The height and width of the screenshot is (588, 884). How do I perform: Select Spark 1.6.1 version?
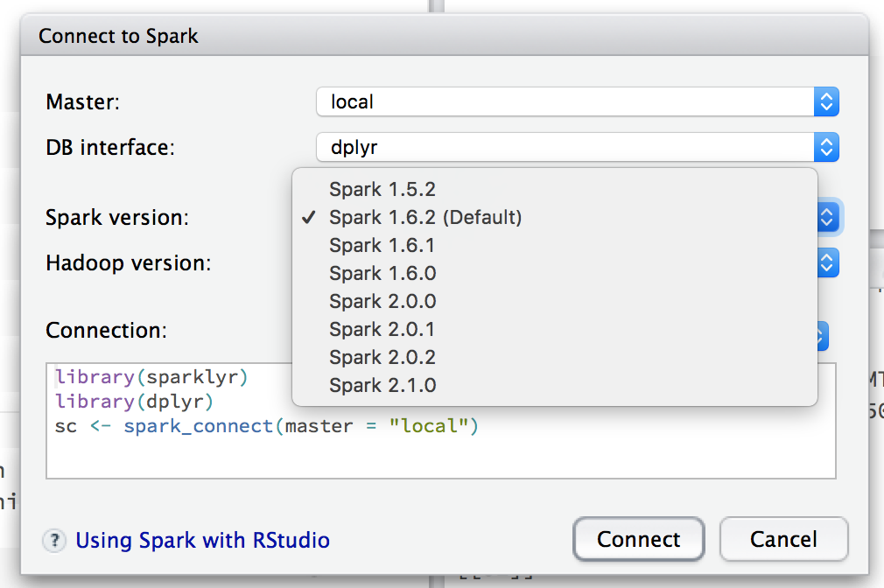point(555,246)
